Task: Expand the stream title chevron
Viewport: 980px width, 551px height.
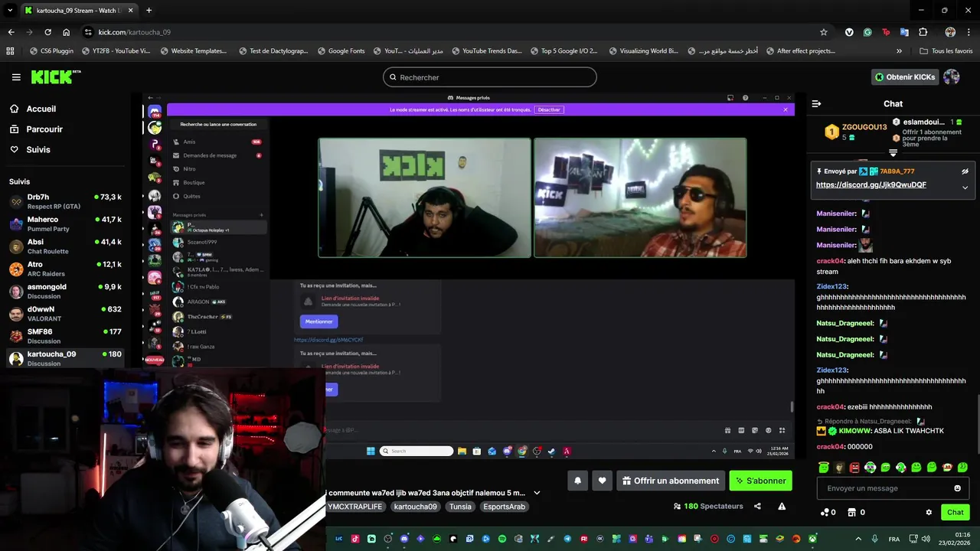Action: click(x=537, y=493)
